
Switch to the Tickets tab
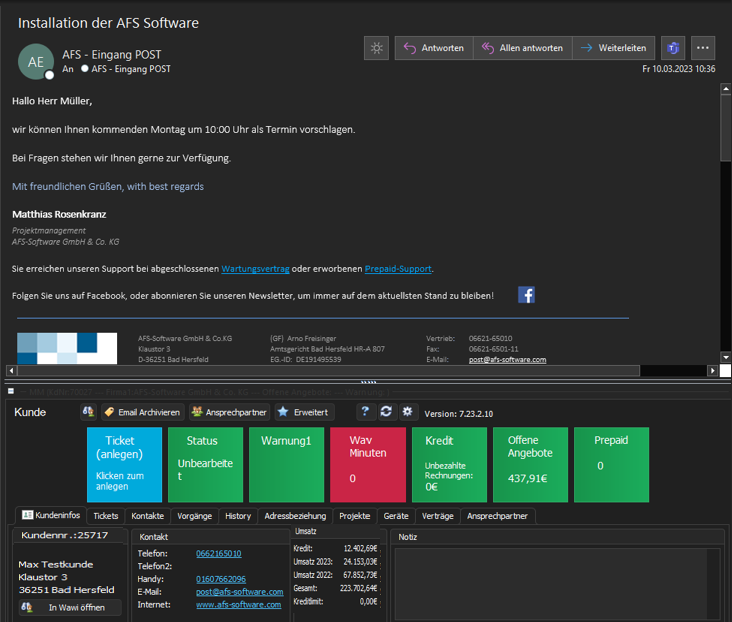(x=106, y=516)
